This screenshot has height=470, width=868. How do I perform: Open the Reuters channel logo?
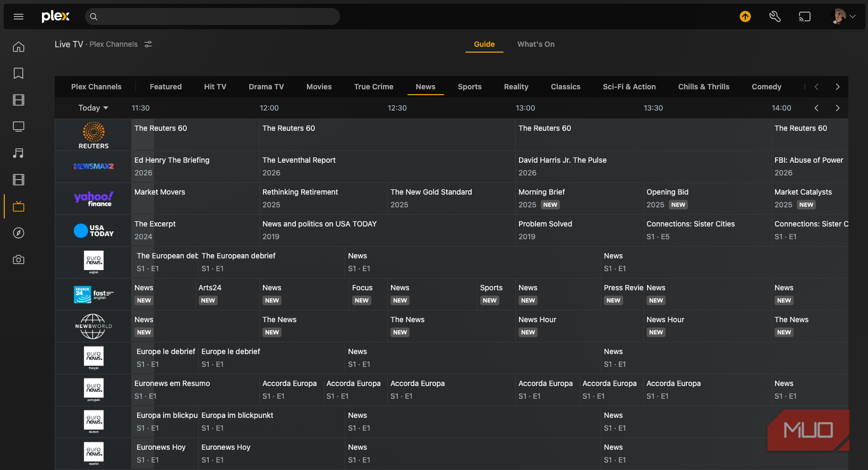tap(93, 135)
